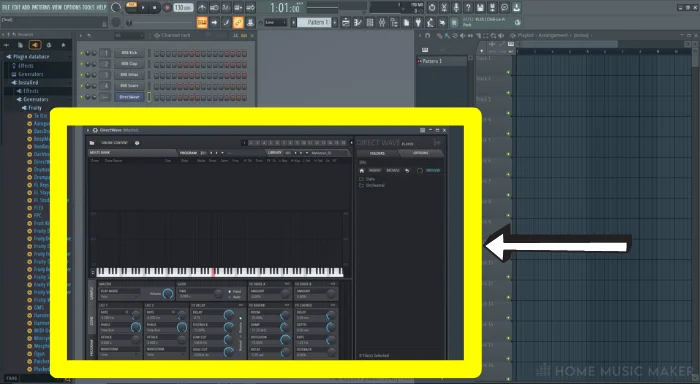
Task: Toggle Pattern/Song mode button
Action: 132,7
